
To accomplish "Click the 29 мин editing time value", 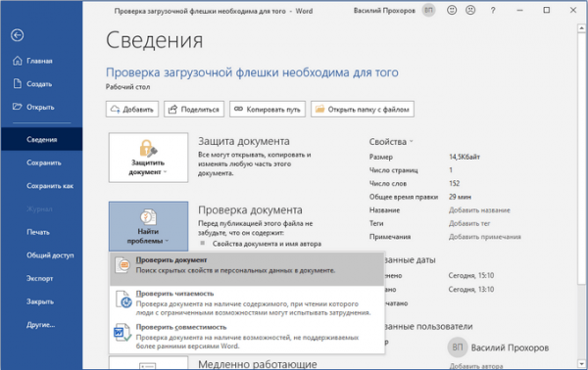I will [460, 197].
